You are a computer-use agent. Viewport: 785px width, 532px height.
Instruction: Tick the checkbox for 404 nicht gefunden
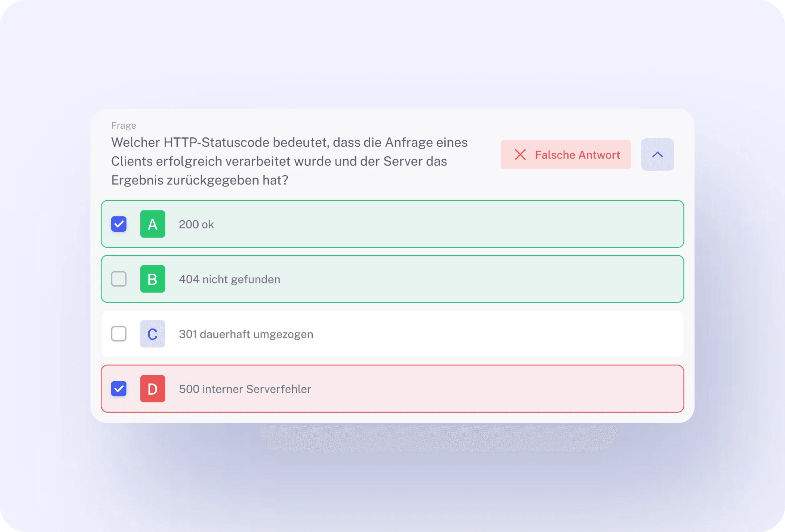(118, 279)
